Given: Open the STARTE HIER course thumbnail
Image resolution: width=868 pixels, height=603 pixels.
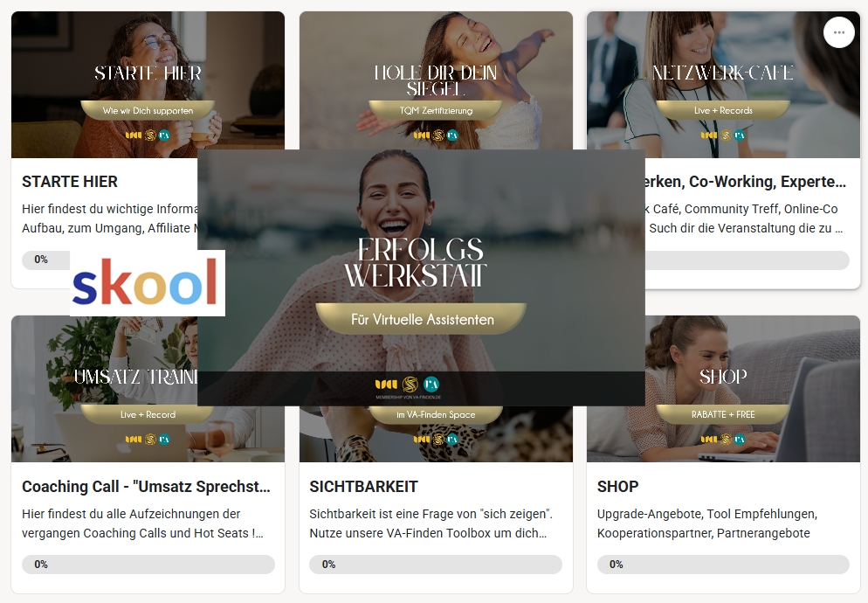Looking at the screenshot, I should pos(104,84).
